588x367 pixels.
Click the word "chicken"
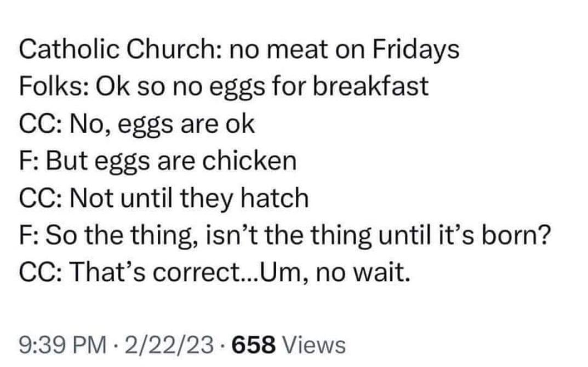point(249,161)
